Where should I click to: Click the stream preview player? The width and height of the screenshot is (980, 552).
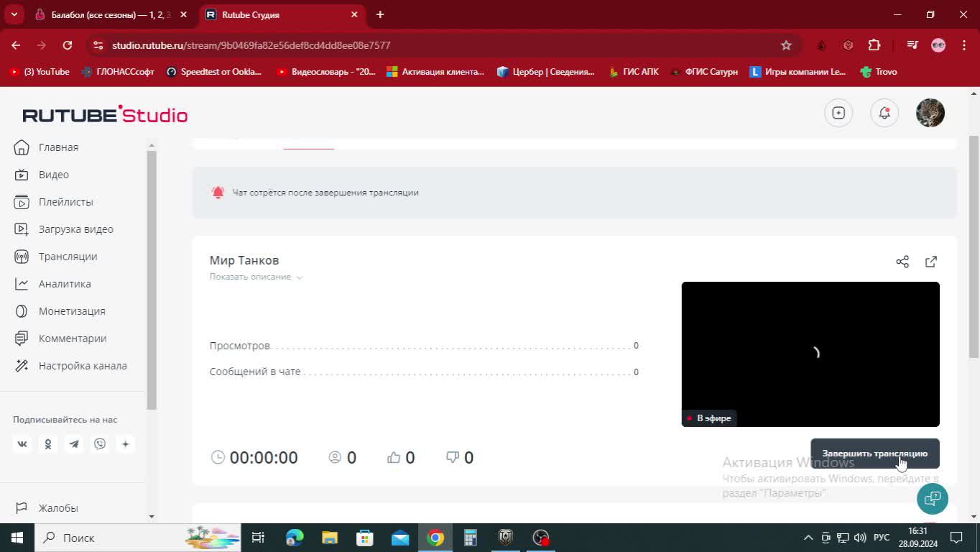(810, 354)
